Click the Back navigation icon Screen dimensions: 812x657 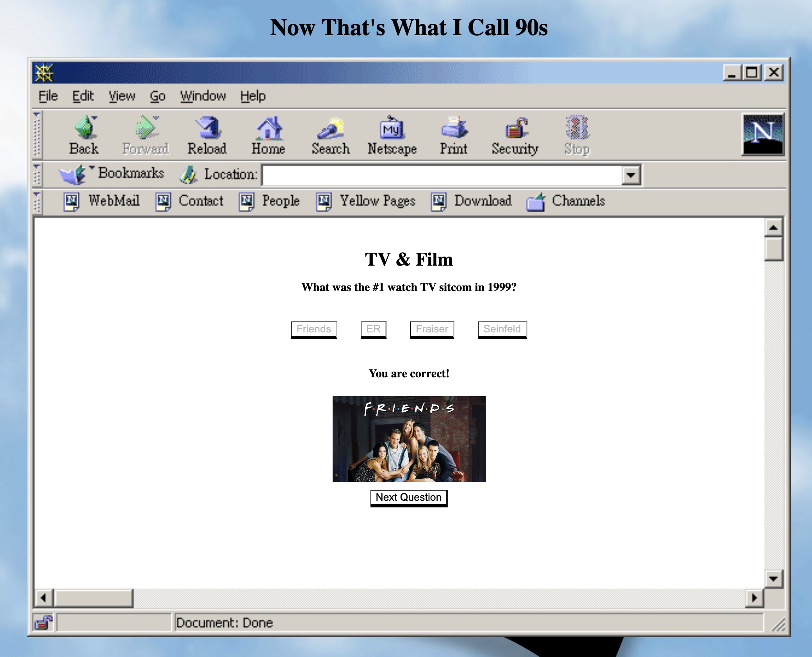point(85,128)
